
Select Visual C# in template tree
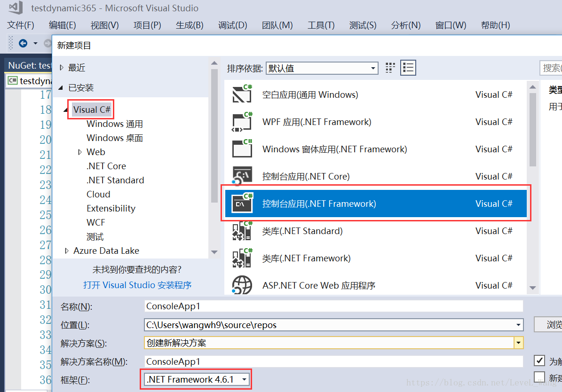[92, 110]
